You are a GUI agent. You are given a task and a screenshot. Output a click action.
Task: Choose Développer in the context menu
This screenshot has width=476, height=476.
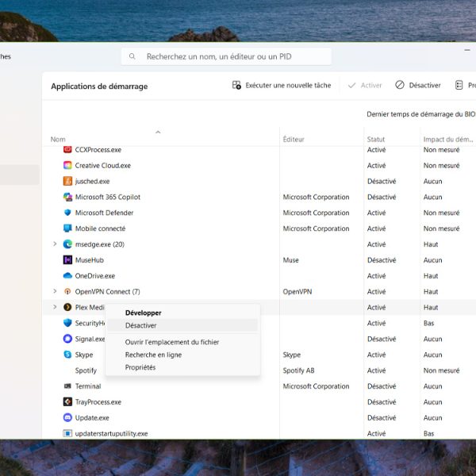(x=182, y=313)
